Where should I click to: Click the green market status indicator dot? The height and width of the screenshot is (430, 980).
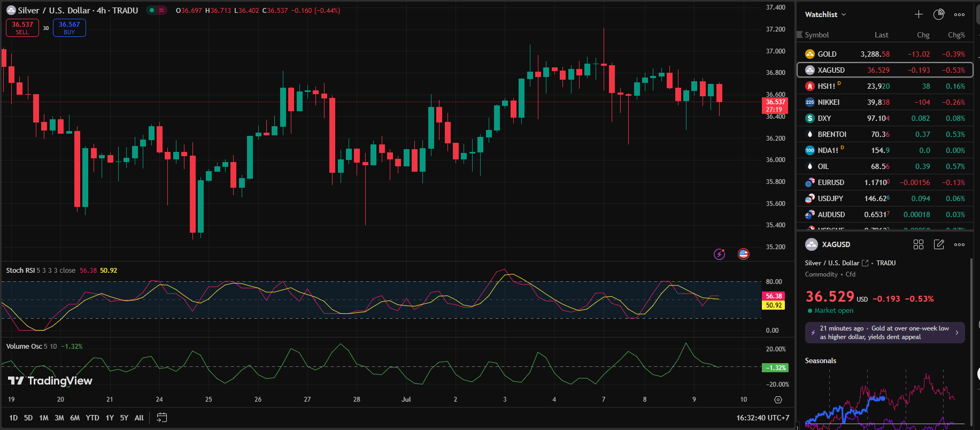(152, 10)
